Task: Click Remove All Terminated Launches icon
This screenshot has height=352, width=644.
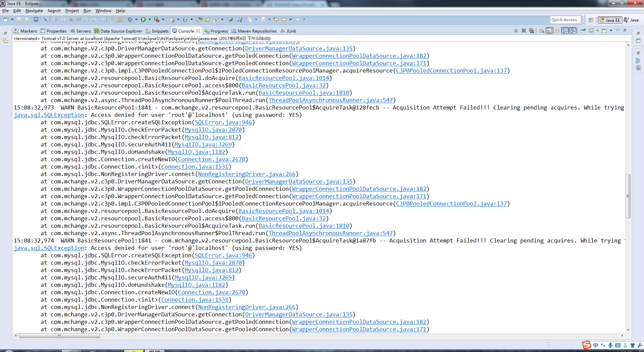Action: (x=531, y=31)
